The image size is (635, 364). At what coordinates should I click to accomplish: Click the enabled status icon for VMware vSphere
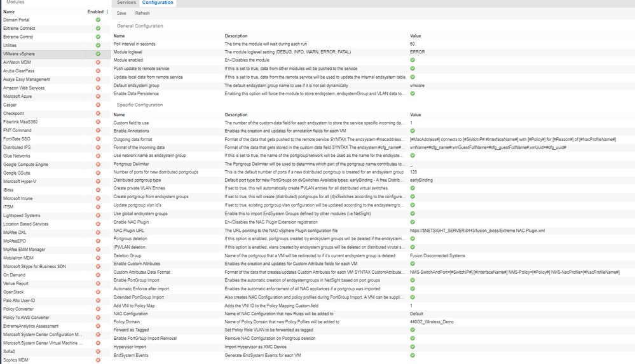point(98,54)
